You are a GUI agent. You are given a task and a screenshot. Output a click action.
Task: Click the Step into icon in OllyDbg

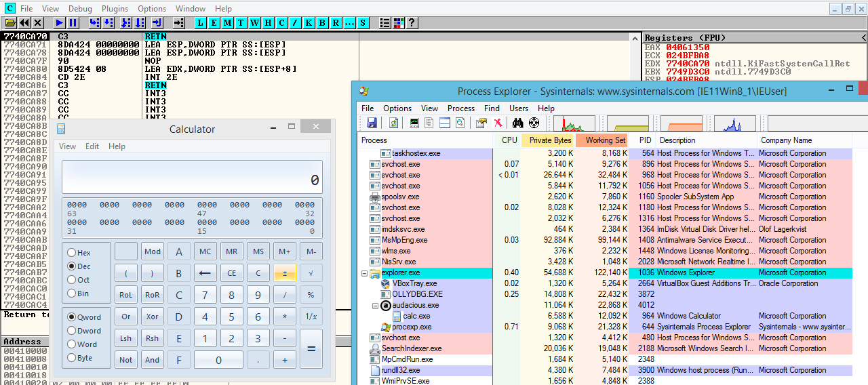point(94,23)
